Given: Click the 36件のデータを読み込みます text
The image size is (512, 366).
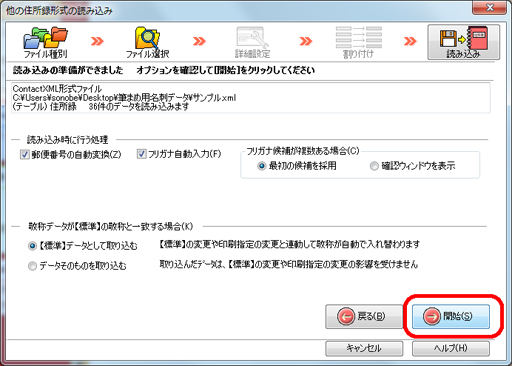Looking at the screenshot, I should click(x=139, y=106).
